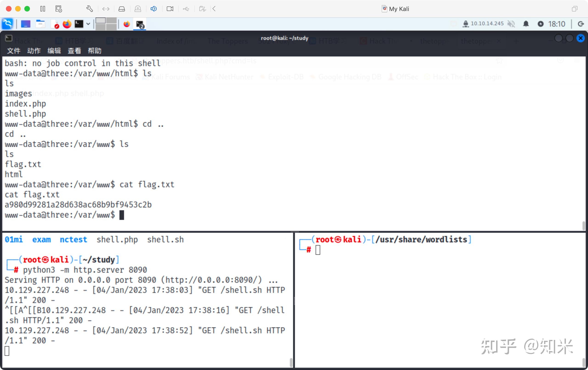Click the top pane scrollbar handle

584,226
